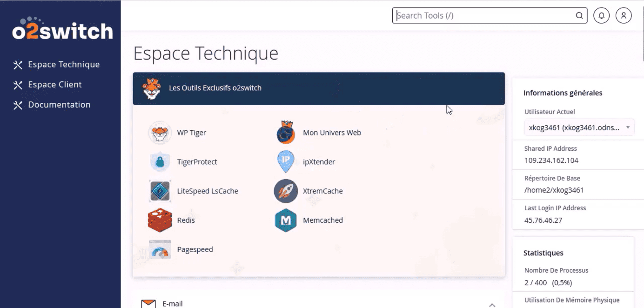Click the o2switch logo

pos(62,29)
